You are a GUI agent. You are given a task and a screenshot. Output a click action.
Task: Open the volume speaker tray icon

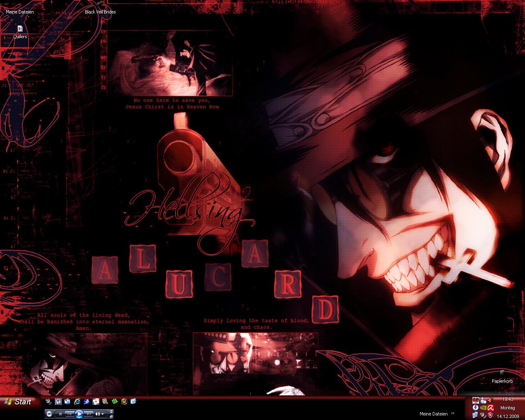(491, 400)
